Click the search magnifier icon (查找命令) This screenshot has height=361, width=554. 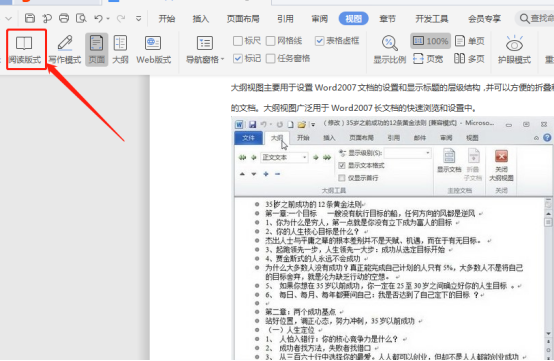coord(524,18)
